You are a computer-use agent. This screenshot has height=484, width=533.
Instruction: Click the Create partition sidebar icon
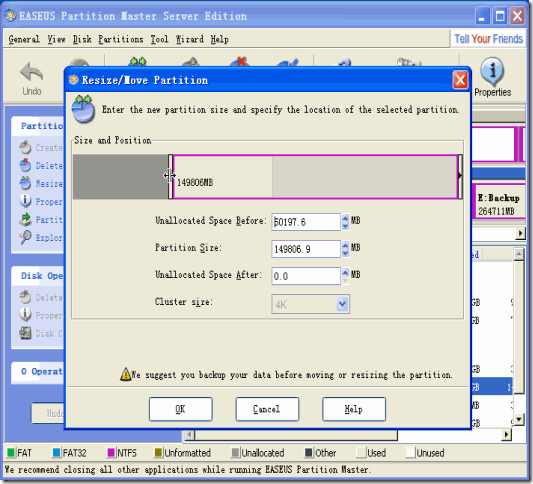(x=25, y=148)
